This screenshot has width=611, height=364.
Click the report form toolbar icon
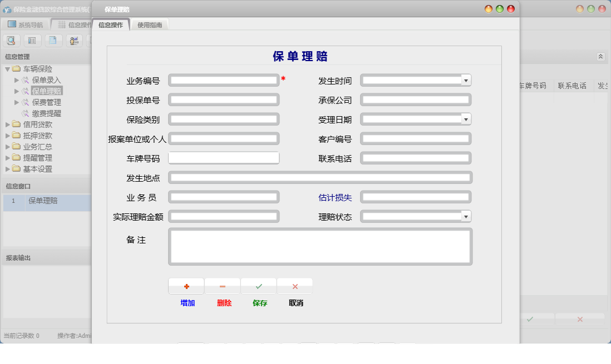(x=32, y=40)
